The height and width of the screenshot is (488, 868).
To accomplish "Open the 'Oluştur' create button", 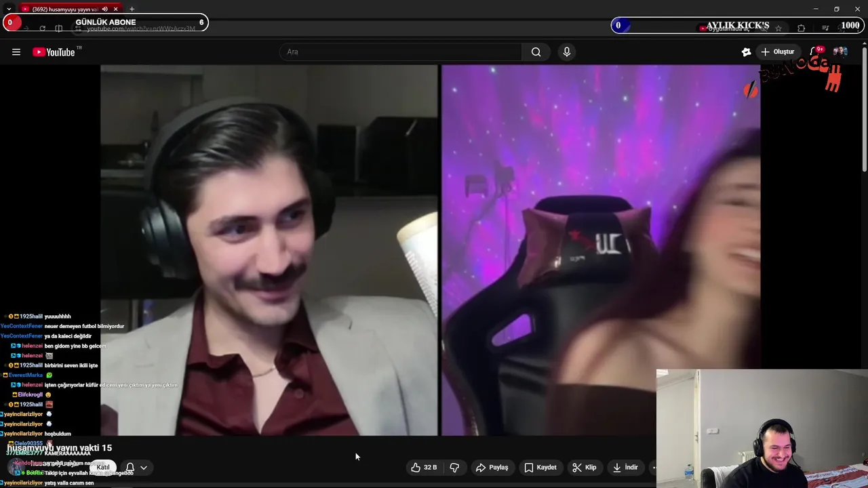I will pos(778,52).
